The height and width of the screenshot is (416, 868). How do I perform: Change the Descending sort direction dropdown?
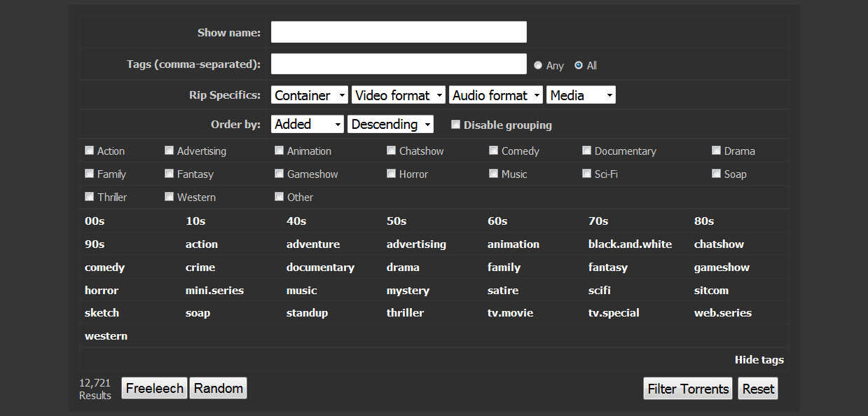click(390, 124)
